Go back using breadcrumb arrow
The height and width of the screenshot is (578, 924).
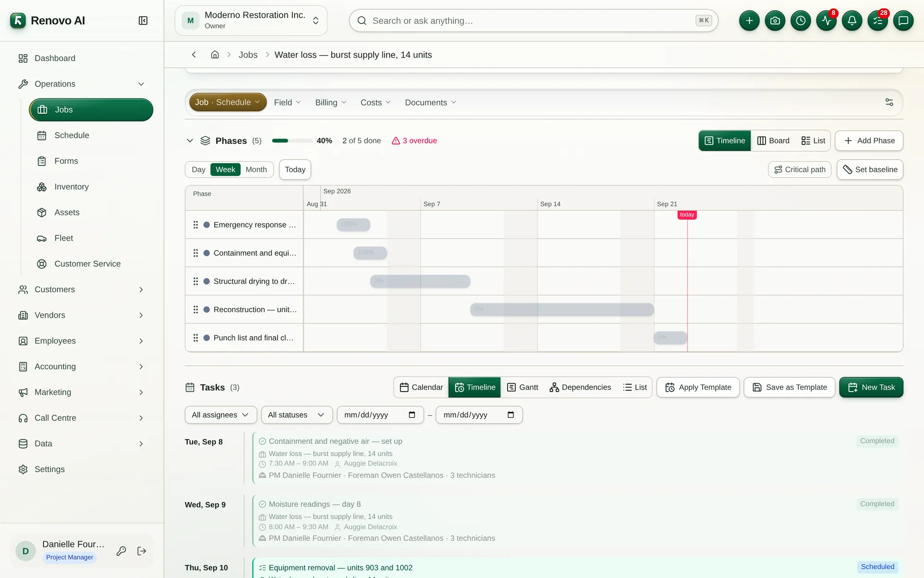pyautogui.click(x=194, y=55)
